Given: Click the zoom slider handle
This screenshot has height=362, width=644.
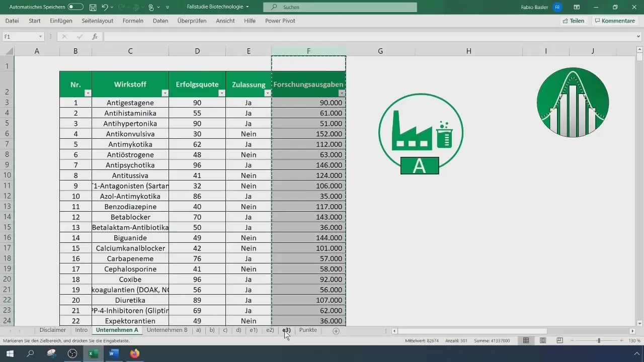Looking at the screenshot, I should coord(599,340).
